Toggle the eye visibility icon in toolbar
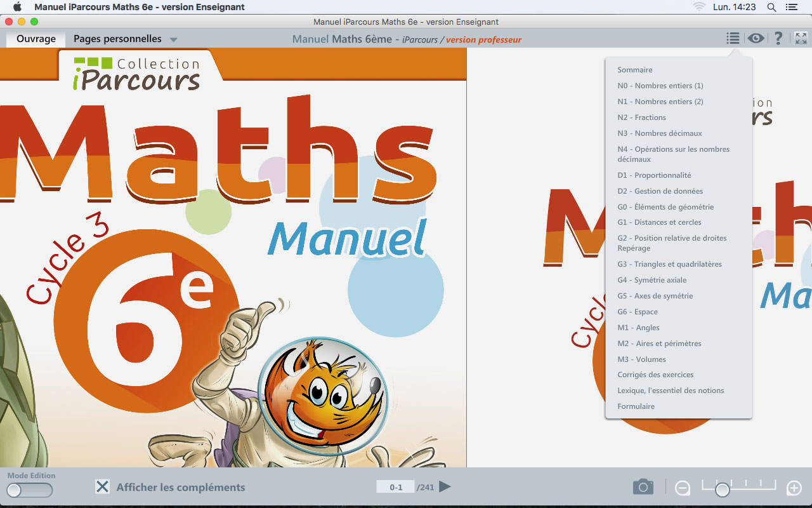The height and width of the screenshot is (508, 812). 756,39
